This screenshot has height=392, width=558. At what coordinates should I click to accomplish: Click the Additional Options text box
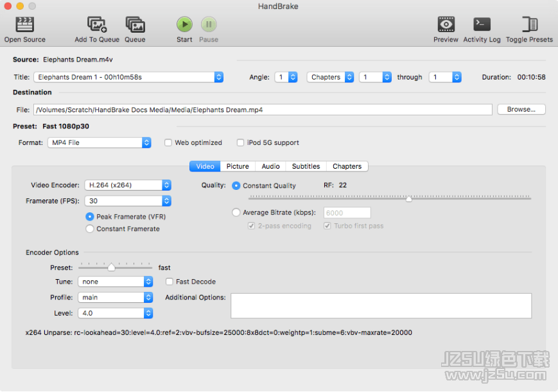(381, 306)
